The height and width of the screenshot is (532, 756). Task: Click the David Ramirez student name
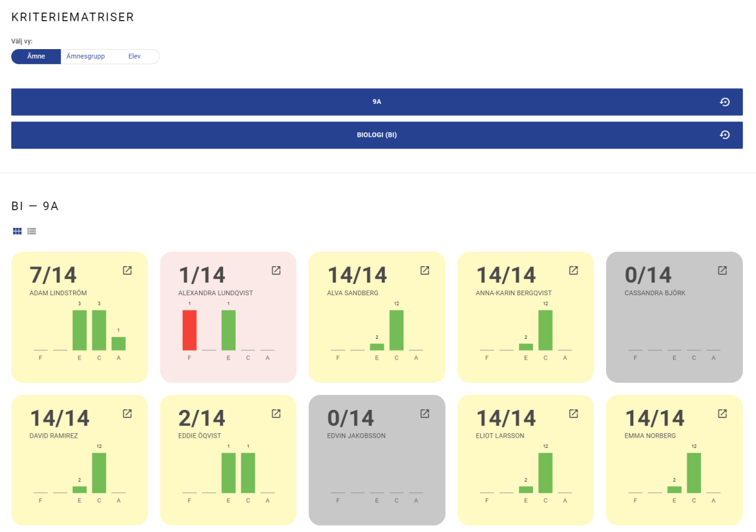click(x=54, y=436)
